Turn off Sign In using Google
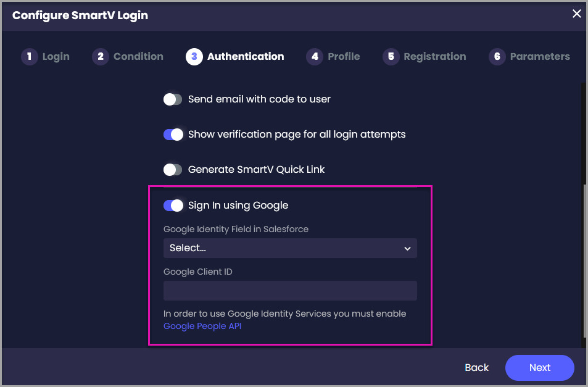 tap(173, 206)
